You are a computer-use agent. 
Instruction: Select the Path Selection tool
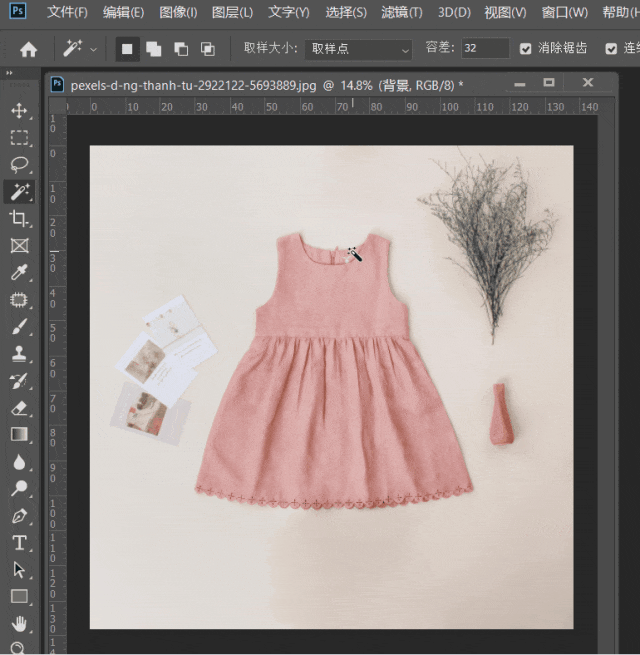pyautogui.click(x=19, y=570)
